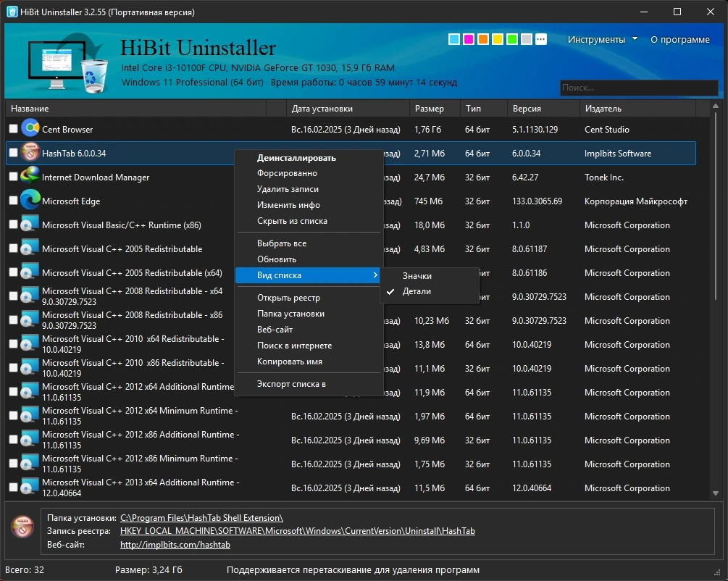Click the Visual C++ 2012 x64 Minimum Runtime icon
The image size is (728, 581).
[30, 416]
